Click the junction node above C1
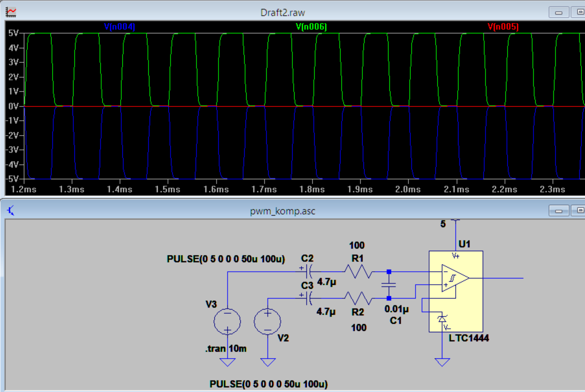The image size is (585, 392). click(389, 272)
